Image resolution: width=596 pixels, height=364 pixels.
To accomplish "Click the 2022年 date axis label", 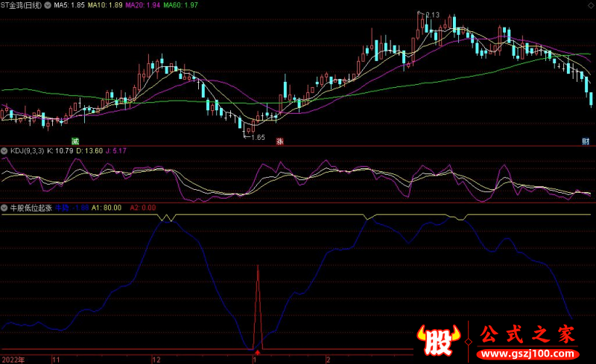I will click(x=13, y=360).
